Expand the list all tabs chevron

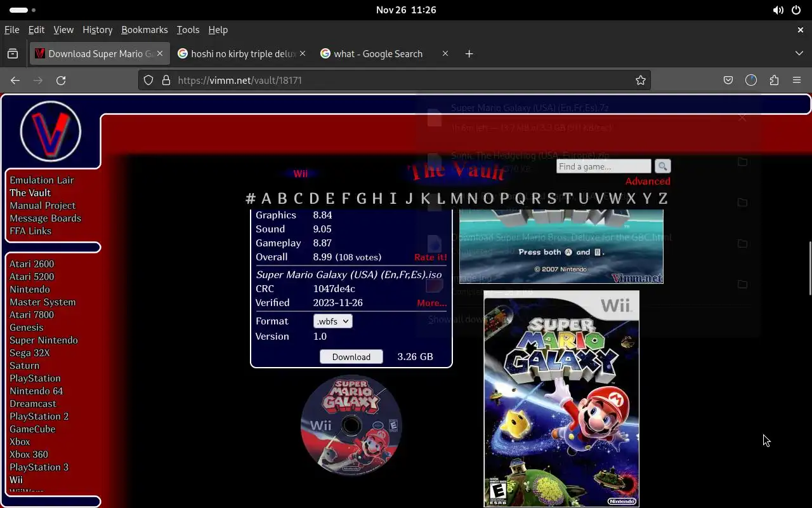pyautogui.click(x=799, y=54)
